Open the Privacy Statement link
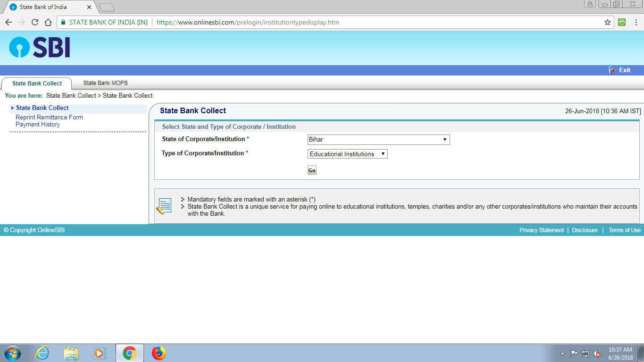 point(542,230)
